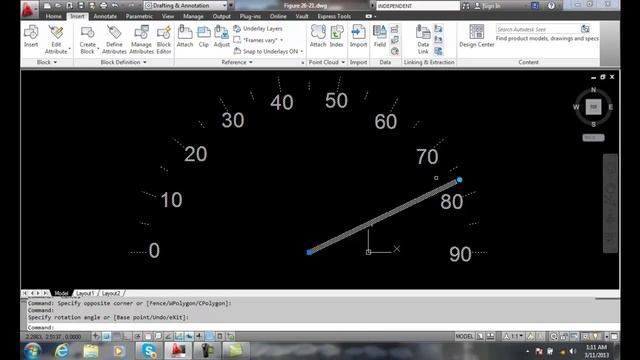
Task: Toggle Snap Mode in status bar
Action: (107, 336)
